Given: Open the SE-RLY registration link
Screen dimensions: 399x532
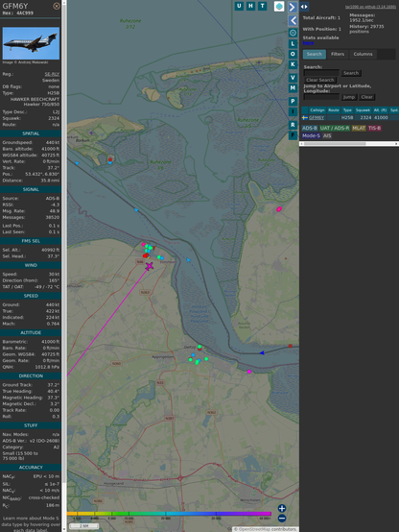Looking at the screenshot, I should (52, 74).
